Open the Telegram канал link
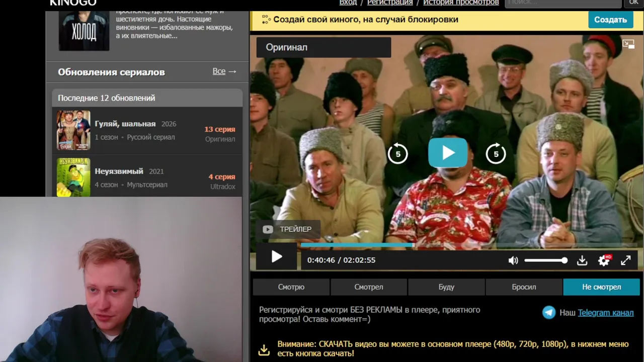Viewport: 644px width, 362px height. (x=605, y=313)
